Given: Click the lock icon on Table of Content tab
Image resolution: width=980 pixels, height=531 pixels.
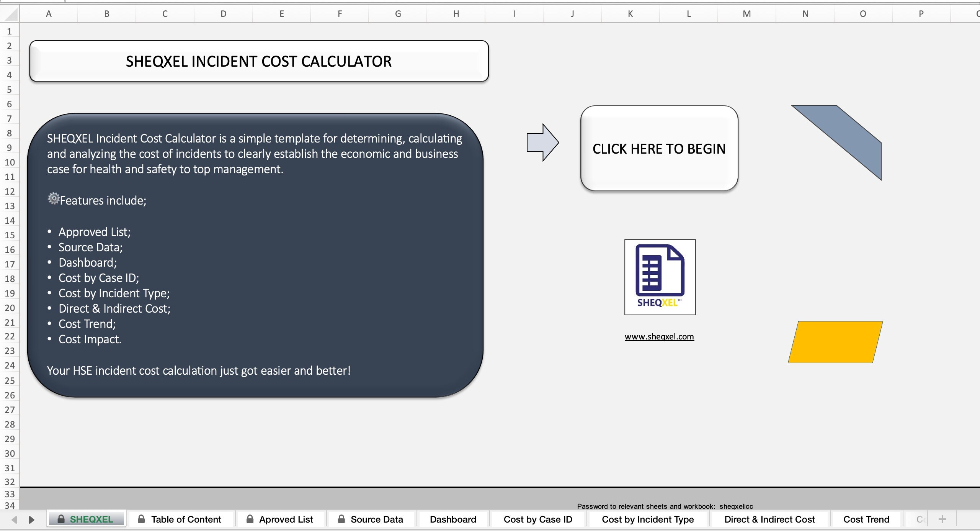Looking at the screenshot, I should click(x=141, y=520).
